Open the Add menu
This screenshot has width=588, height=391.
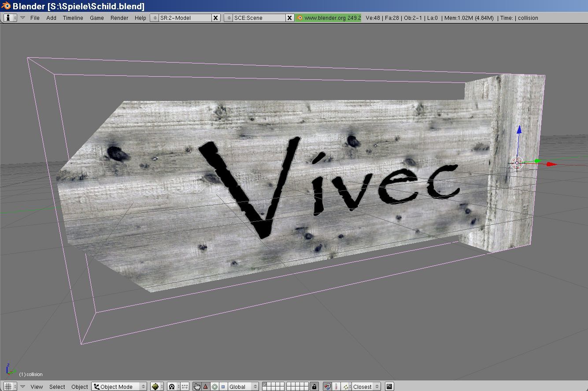(x=51, y=18)
